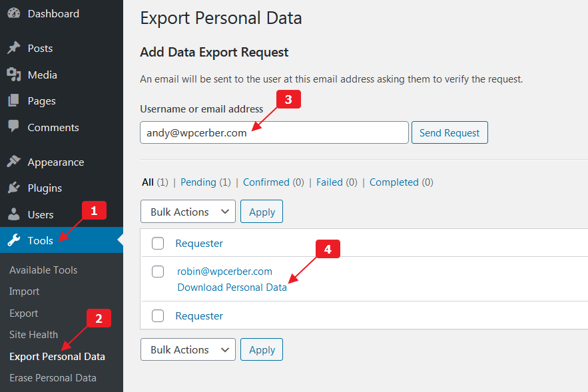Image resolution: width=588 pixels, height=392 pixels.
Task: Click the bottom Apply button
Action: [x=262, y=349]
